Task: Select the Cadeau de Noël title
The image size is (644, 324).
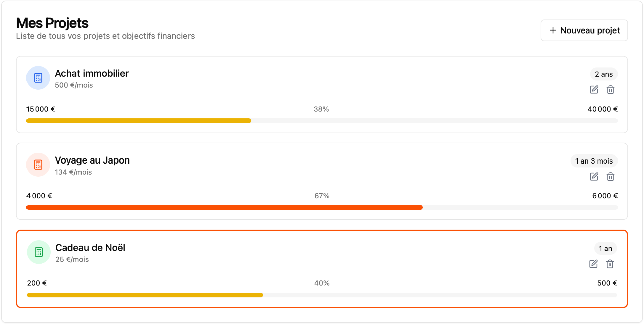Action: click(x=90, y=248)
